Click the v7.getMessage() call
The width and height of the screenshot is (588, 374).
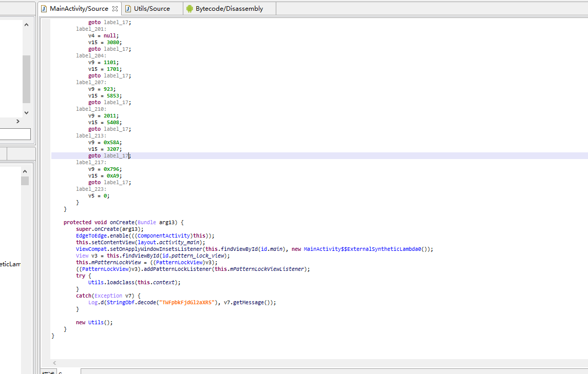pos(248,302)
